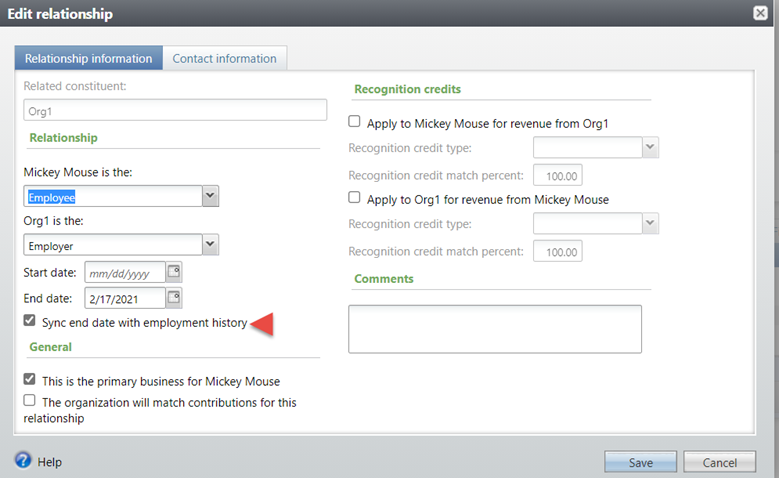Viewport: 779px width, 478px height.
Task: Select the Relationship information tab
Action: (x=88, y=58)
